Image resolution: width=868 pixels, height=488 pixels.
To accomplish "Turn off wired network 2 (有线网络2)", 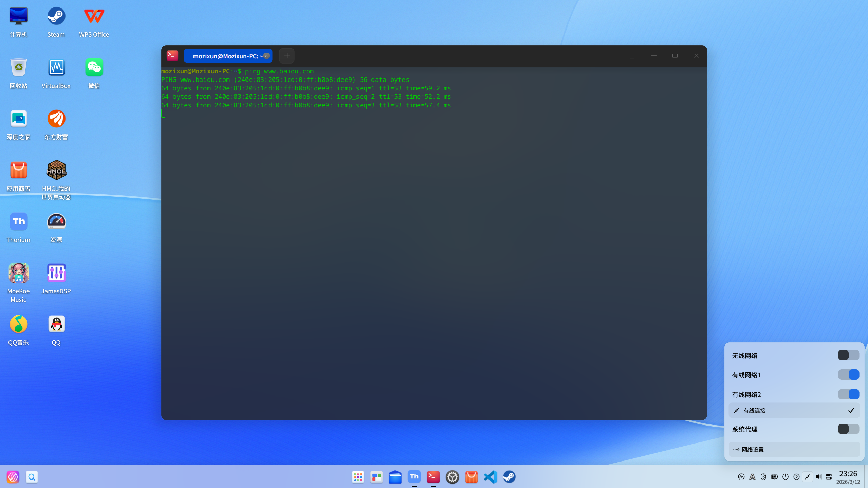I will 848,394.
